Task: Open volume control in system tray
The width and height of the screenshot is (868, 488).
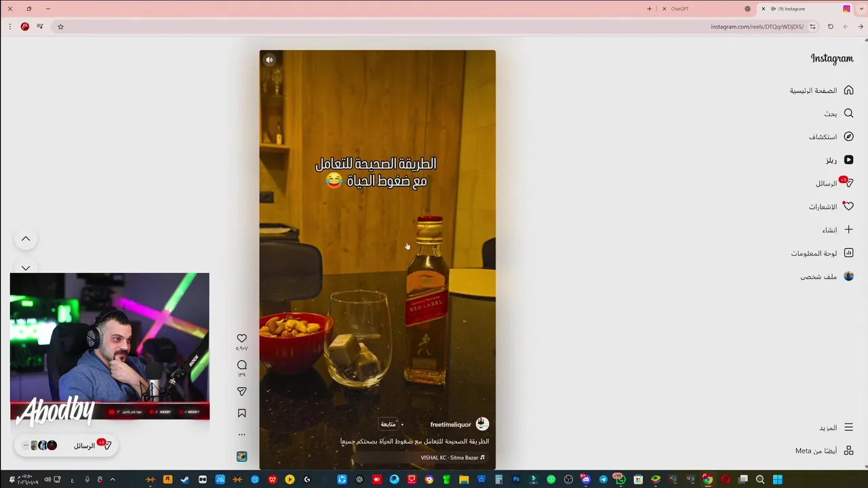Action: coord(47,480)
